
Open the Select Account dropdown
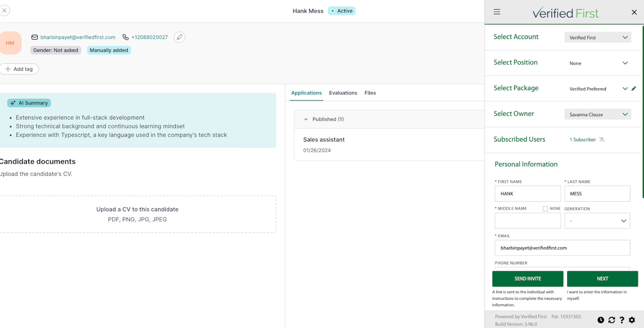(598, 37)
